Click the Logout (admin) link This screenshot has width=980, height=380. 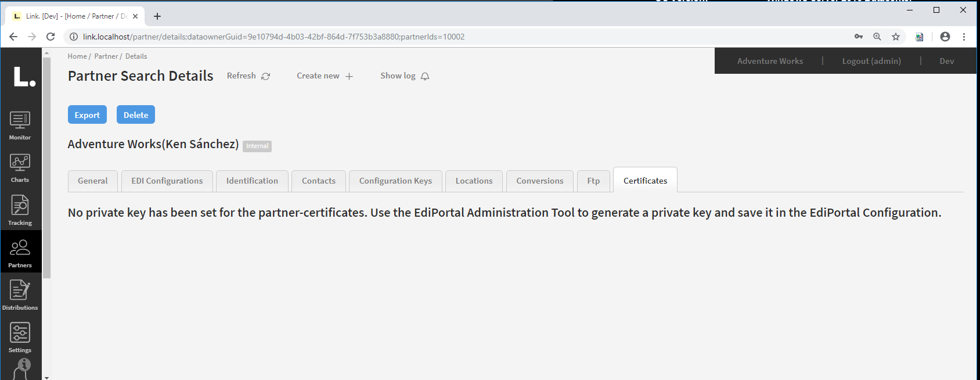coord(871,61)
